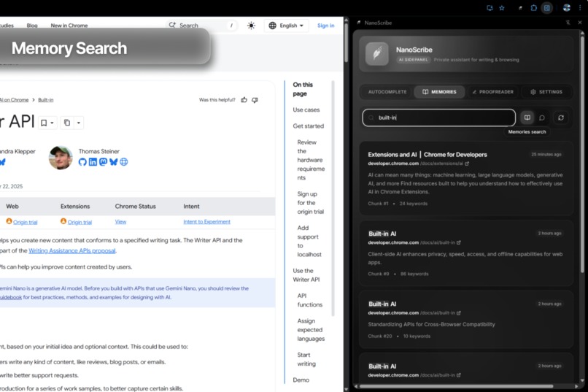Focus the memories search field containing built-in

[438, 118]
